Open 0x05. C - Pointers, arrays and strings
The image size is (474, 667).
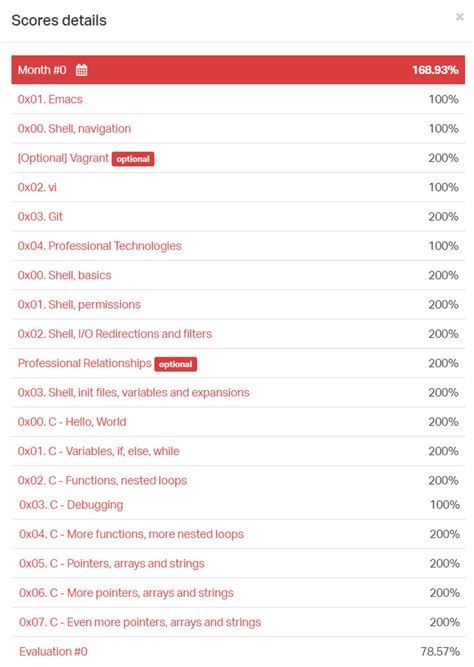112,564
